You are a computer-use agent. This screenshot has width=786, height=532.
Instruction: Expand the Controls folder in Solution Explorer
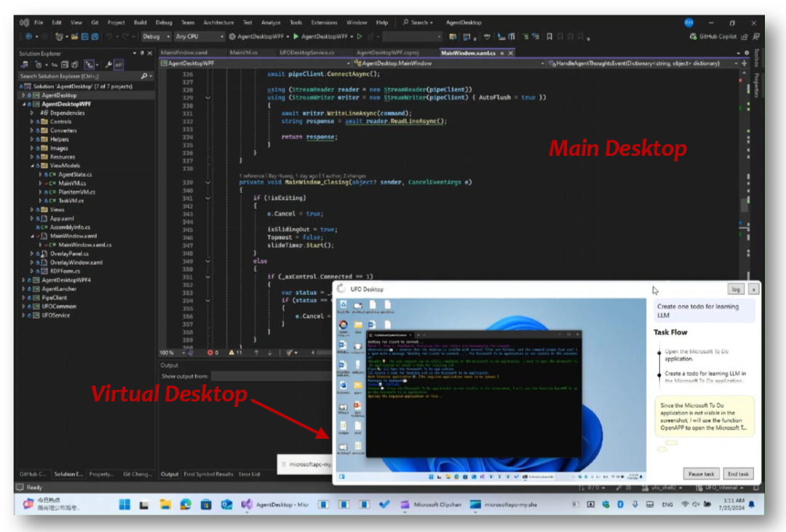pos(32,122)
